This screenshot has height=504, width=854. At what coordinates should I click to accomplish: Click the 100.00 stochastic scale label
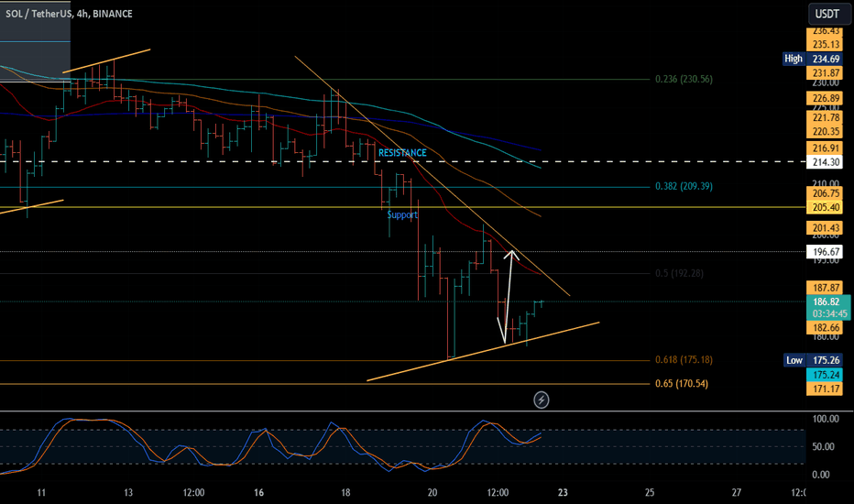[825, 419]
